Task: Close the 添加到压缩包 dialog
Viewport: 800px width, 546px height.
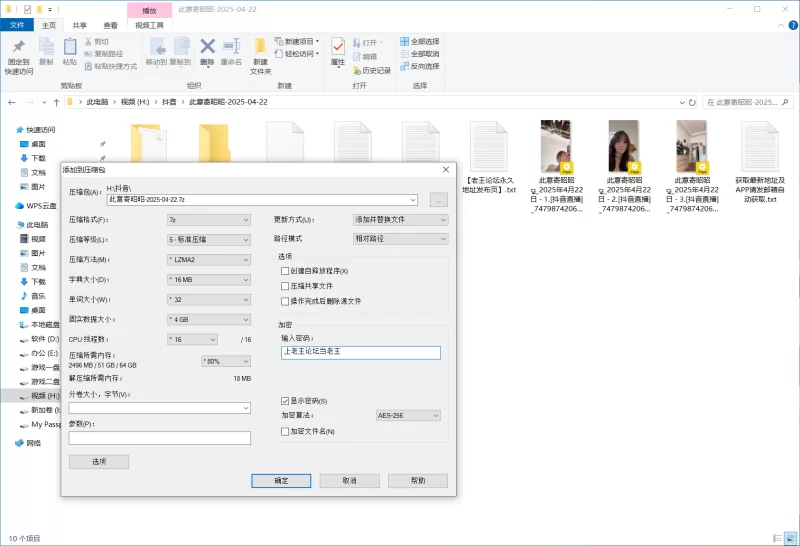Action: pos(446,169)
